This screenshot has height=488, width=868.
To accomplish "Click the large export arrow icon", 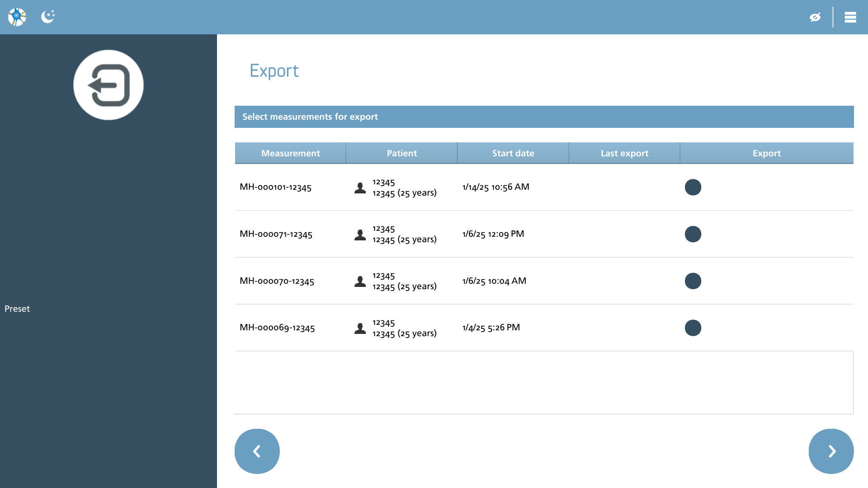I will 108,85.
